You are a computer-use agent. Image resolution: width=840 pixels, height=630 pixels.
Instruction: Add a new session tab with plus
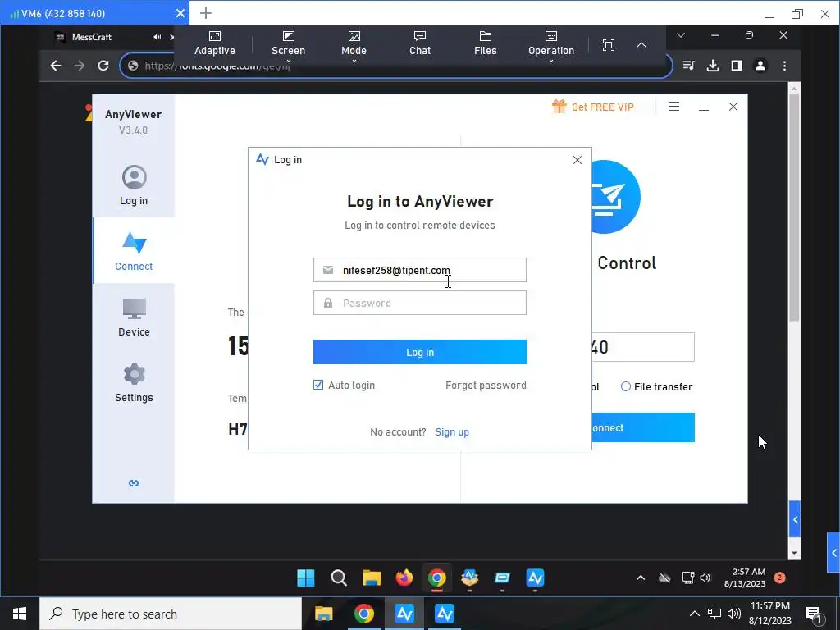tap(206, 13)
